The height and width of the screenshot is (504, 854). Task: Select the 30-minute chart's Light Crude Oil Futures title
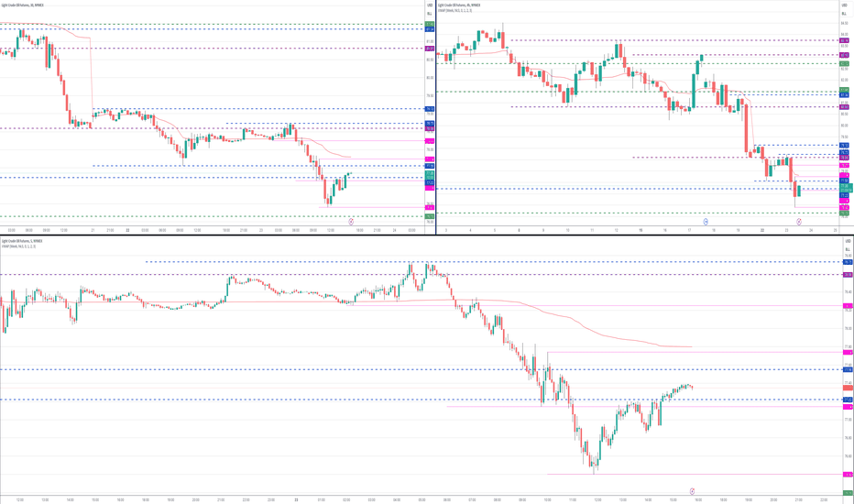22,5
